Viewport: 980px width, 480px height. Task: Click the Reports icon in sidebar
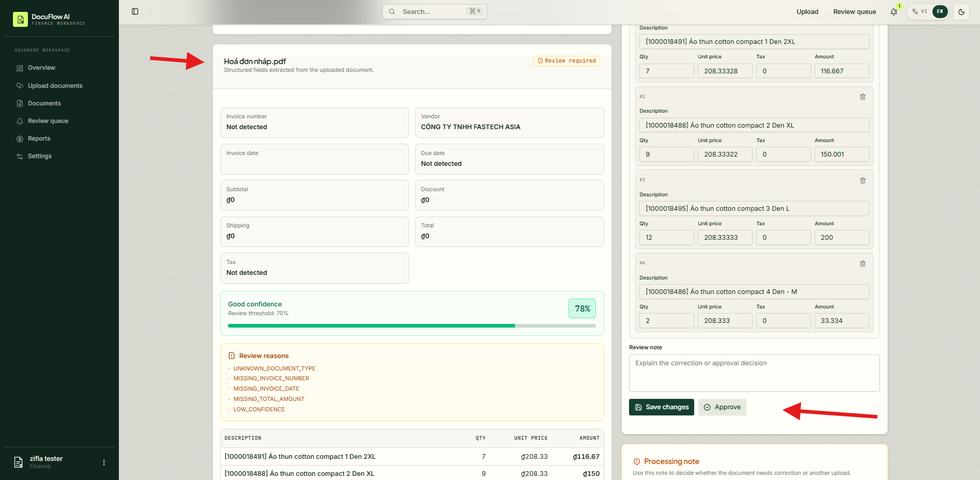tap(20, 138)
